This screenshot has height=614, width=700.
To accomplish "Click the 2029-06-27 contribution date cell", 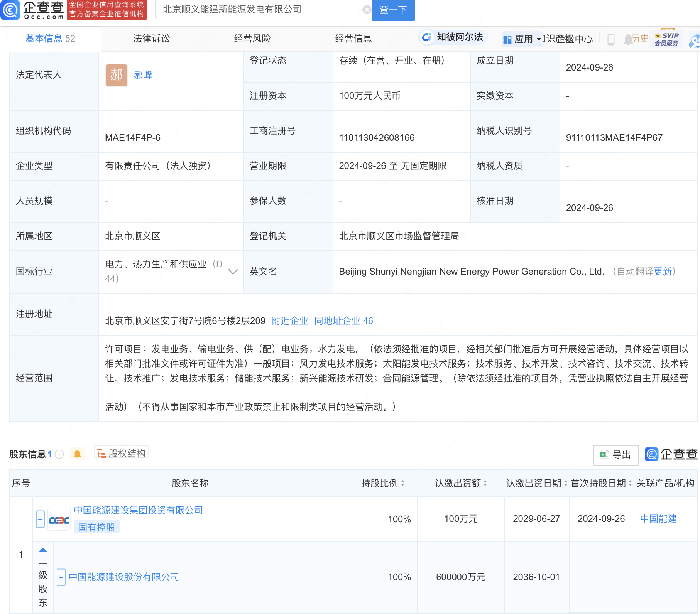I will [536, 519].
